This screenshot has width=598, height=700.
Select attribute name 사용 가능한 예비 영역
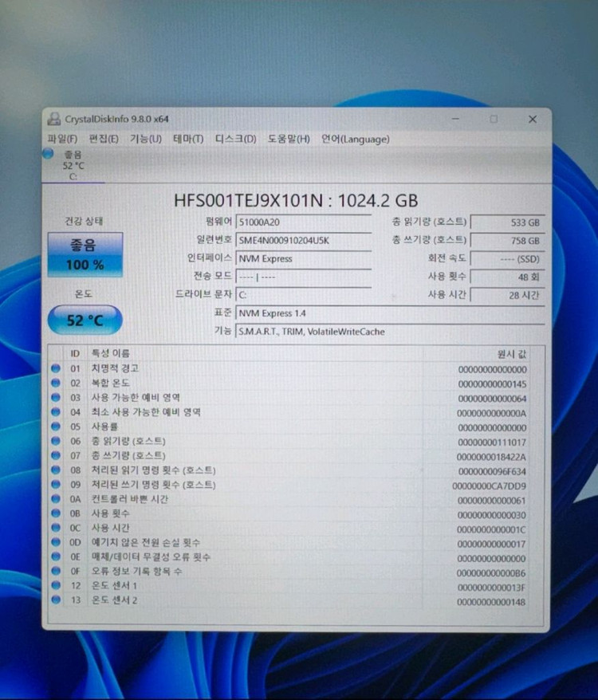[136, 397]
